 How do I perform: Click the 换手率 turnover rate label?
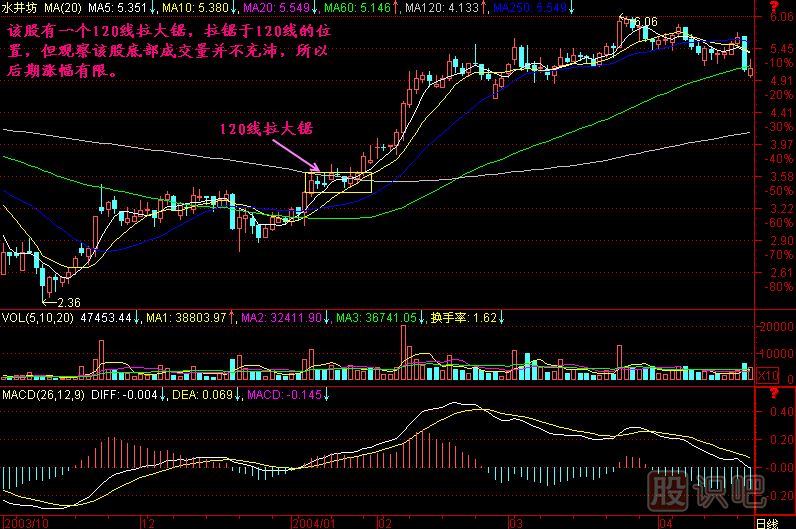click(x=449, y=318)
